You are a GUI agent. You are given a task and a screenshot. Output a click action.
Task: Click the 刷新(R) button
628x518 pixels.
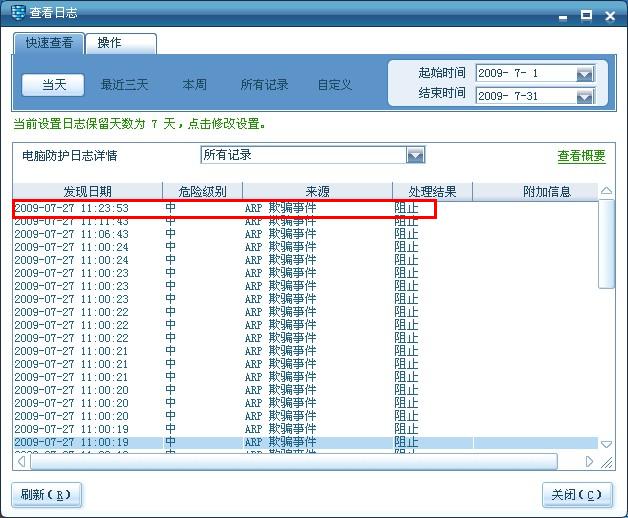point(46,495)
